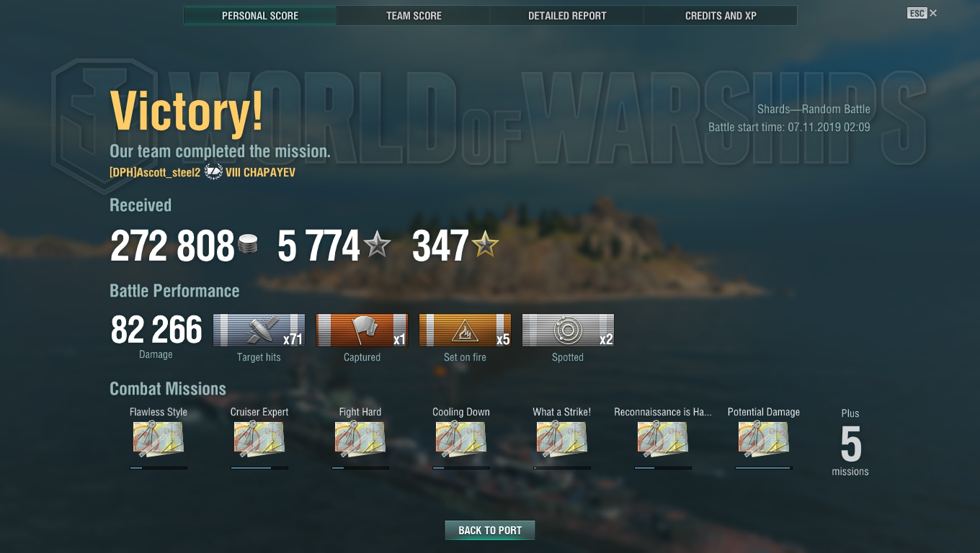
Task: Switch to the Team Score tab
Action: point(414,15)
